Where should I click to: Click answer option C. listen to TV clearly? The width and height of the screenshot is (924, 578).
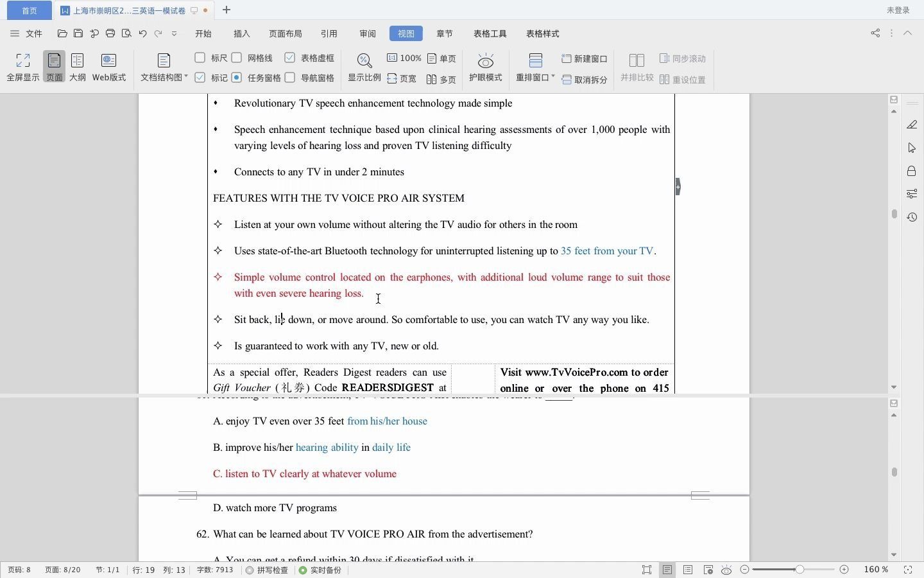pos(305,474)
